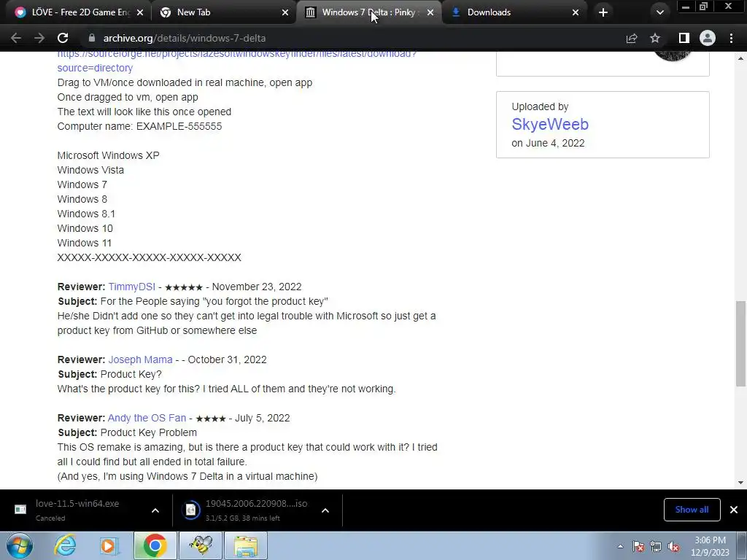Open the Action Center flag icon

click(638, 547)
